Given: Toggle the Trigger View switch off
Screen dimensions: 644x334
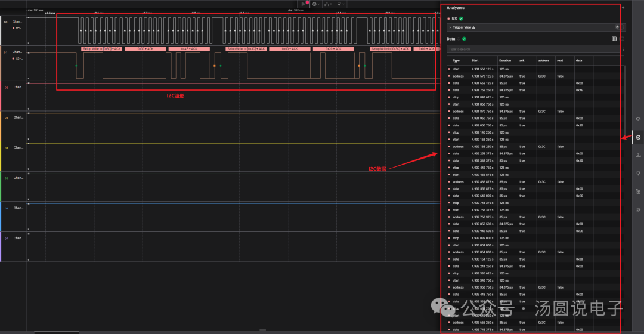Looking at the screenshot, I should click(x=619, y=27).
